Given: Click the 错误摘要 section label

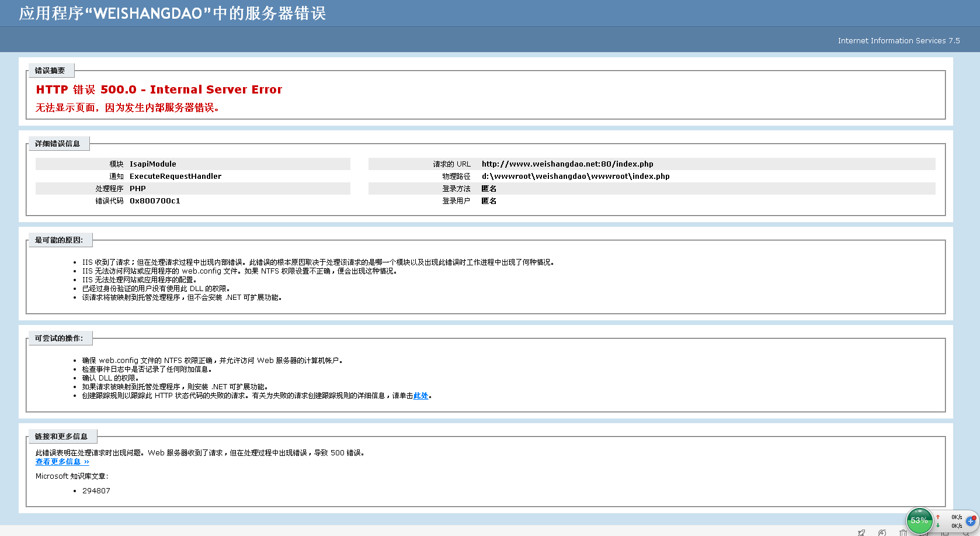Looking at the screenshot, I should coord(50,71).
